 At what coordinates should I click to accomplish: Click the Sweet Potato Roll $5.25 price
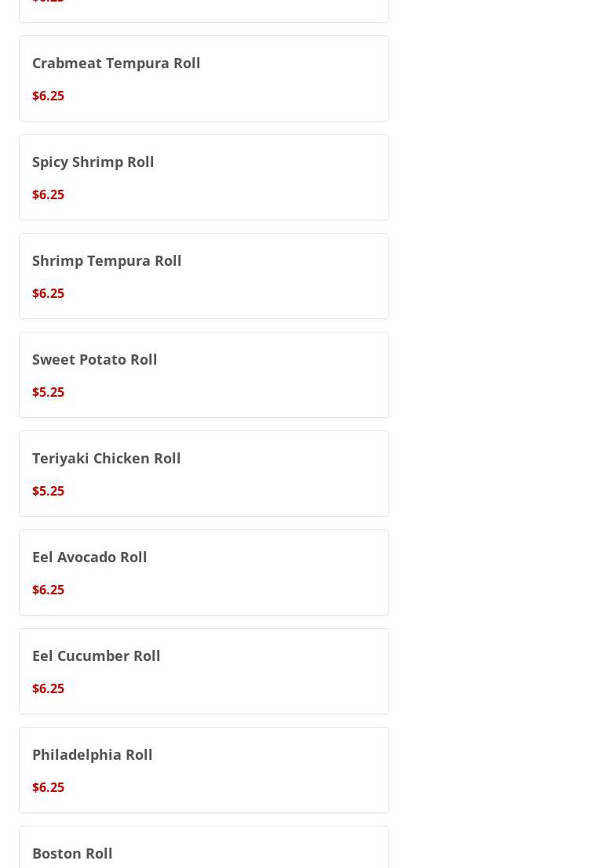click(48, 392)
